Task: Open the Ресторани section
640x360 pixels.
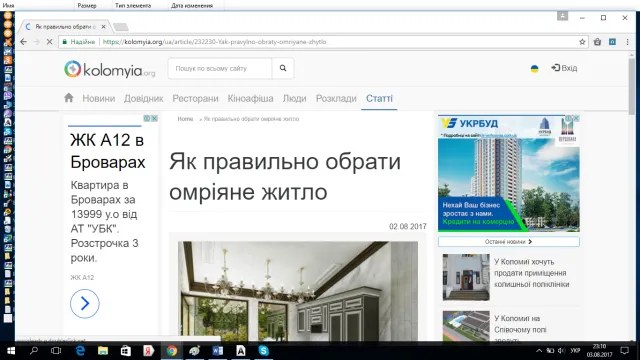Action: click(195, 98)
